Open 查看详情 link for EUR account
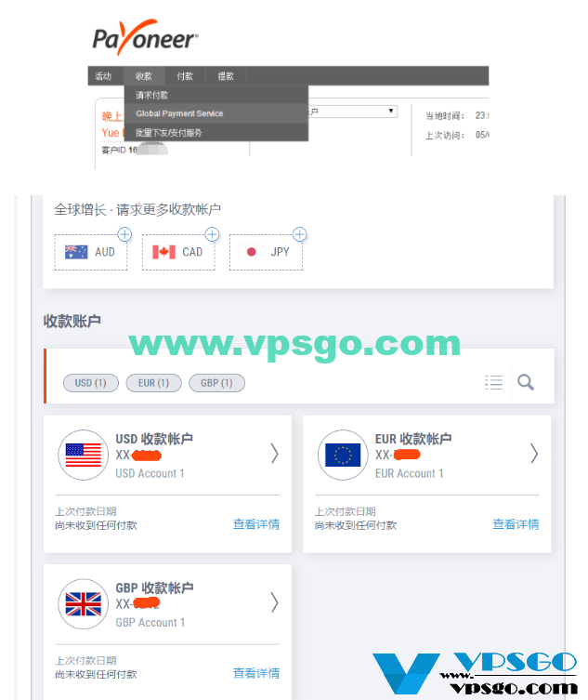This screenshot has height=700, width=588. pos(516,524)
